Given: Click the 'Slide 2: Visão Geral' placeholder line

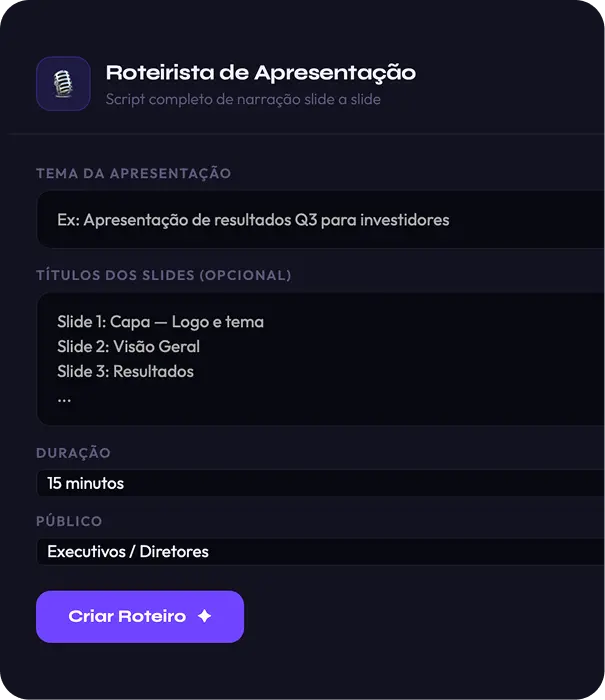Looking at the screenshot, I should click(128, 346).
